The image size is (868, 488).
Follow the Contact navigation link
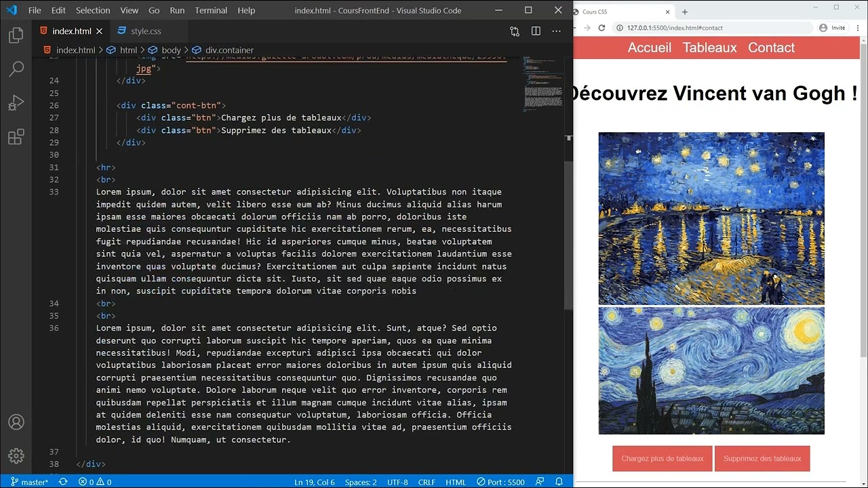(771, 47)
